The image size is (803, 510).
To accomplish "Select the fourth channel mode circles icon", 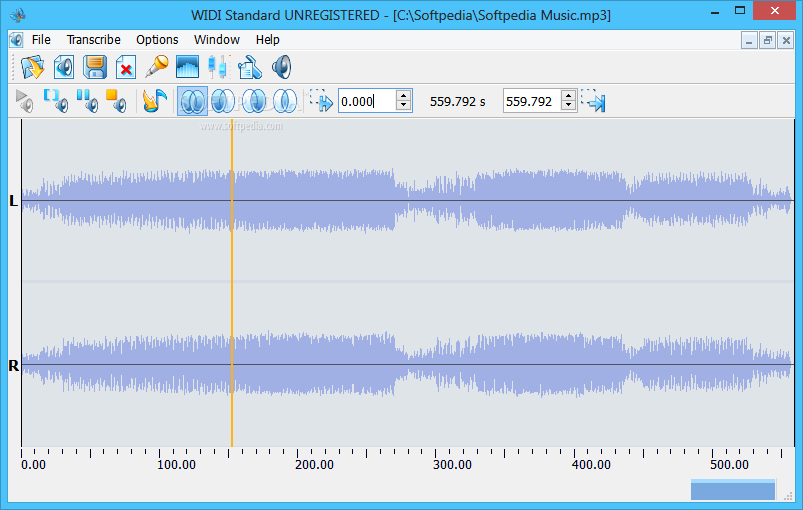I will tap(285, 101).
